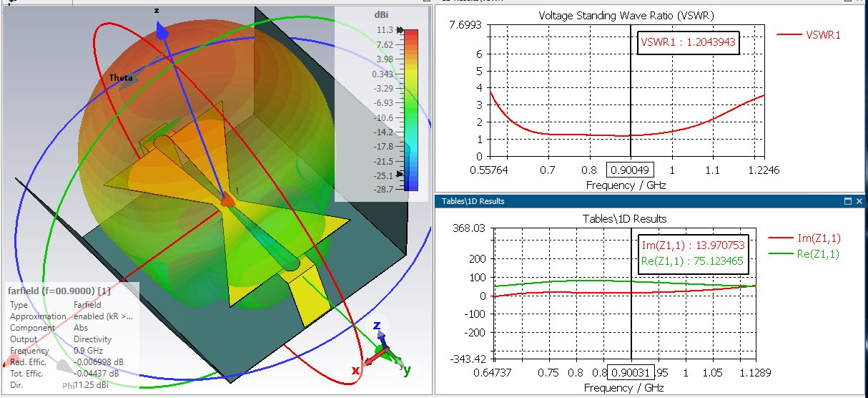This screenshot has width=868, height=398.
Task: Click the upper clamp arrow at 11.3 dBi
Action: [x=401, y=31]
